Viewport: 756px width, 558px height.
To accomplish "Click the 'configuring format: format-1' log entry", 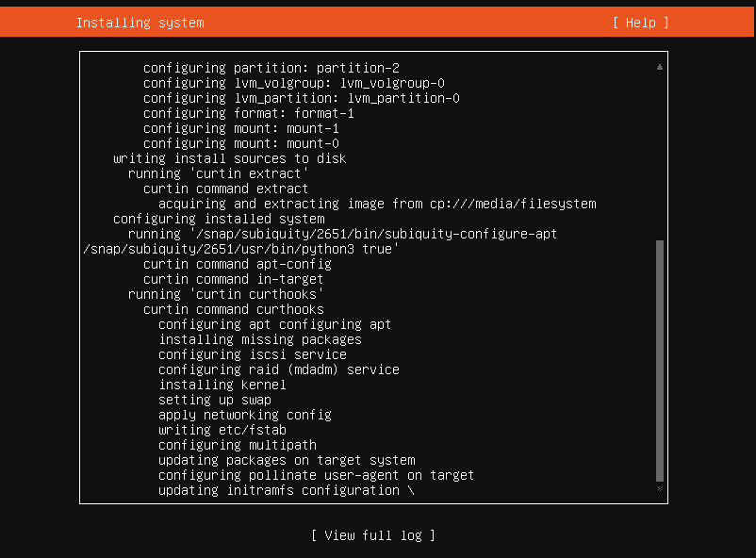I will pos(248,113).
